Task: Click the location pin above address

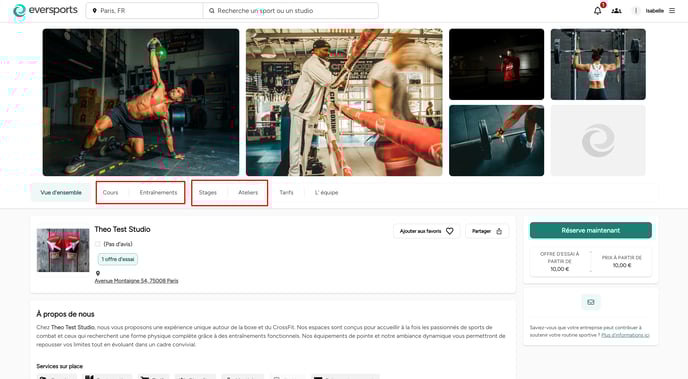Action: tap(97, 273)
